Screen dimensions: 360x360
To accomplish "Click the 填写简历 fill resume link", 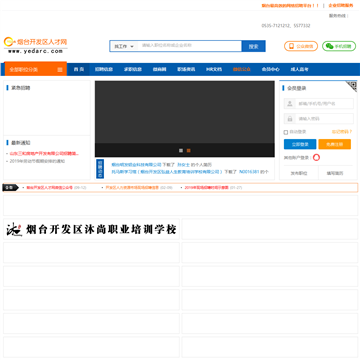I will coord(335,173).
